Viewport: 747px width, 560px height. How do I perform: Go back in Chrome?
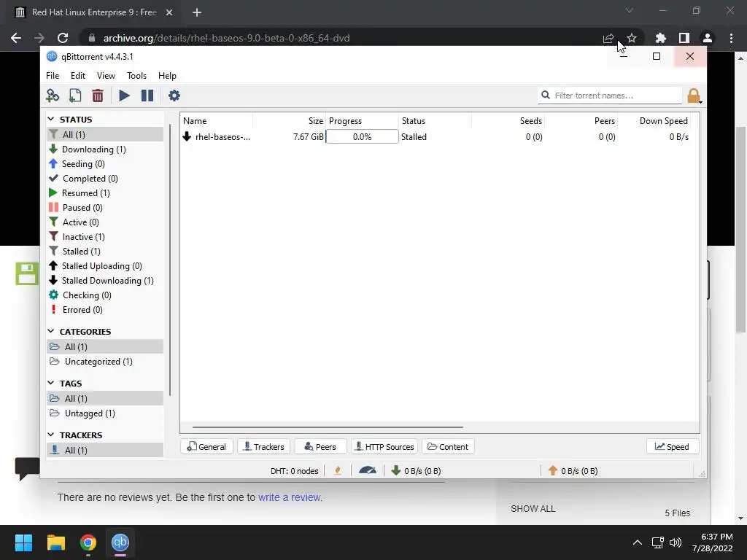click(16, 38)
